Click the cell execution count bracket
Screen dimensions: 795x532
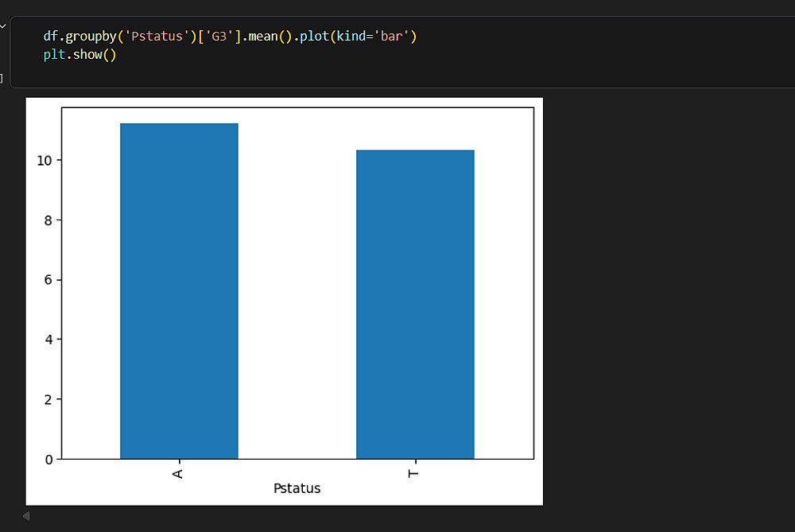[2, 78]
